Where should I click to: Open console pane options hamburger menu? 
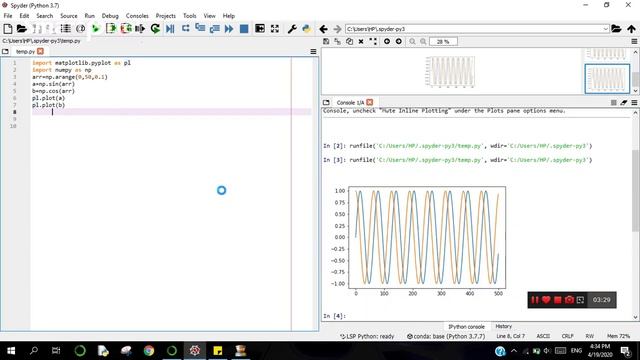[x=634, y=102]
